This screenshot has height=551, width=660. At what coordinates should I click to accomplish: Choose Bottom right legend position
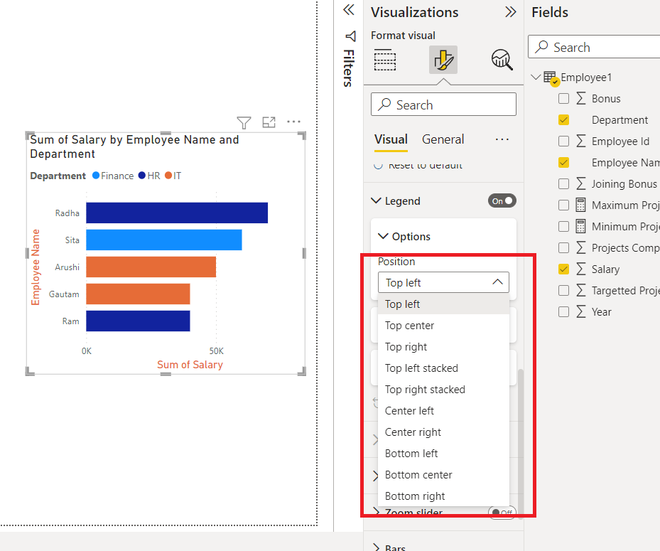444,496
